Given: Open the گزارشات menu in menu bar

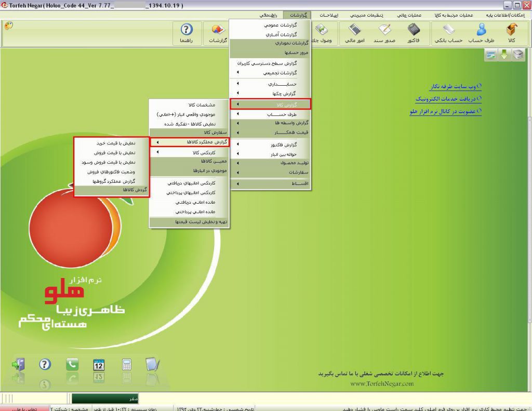Looking at the screenshot, I should coord(298,15).
